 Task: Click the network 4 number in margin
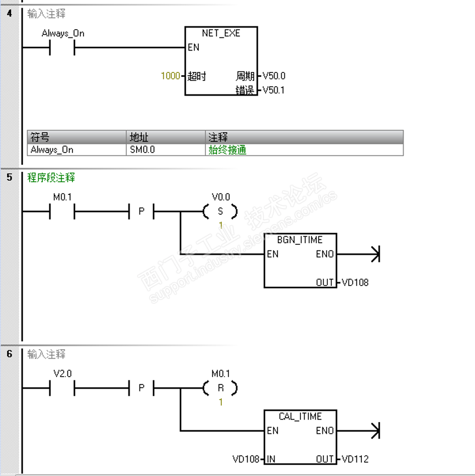click(10, 14)
